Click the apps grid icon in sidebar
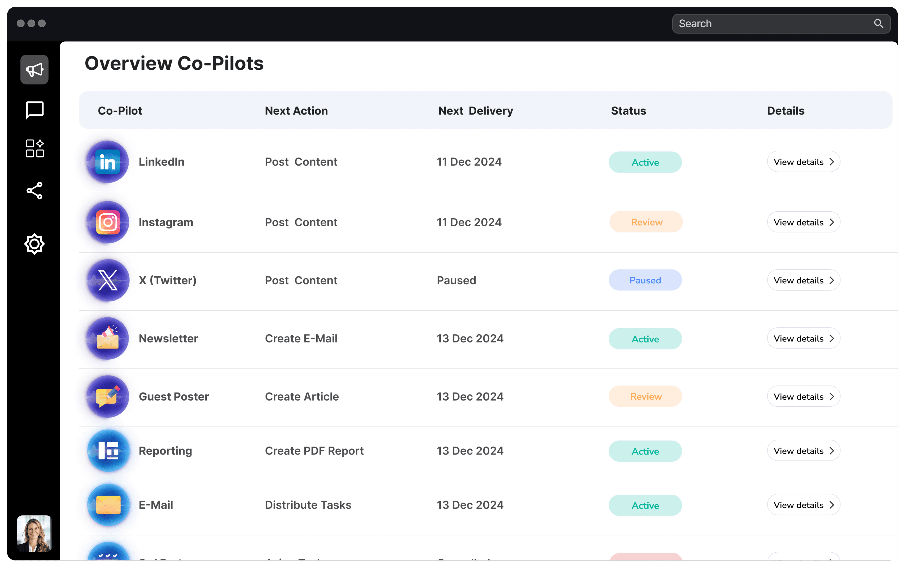Viewport: 905px width, 588px height. pyautogui.click(x=34, y=148)
